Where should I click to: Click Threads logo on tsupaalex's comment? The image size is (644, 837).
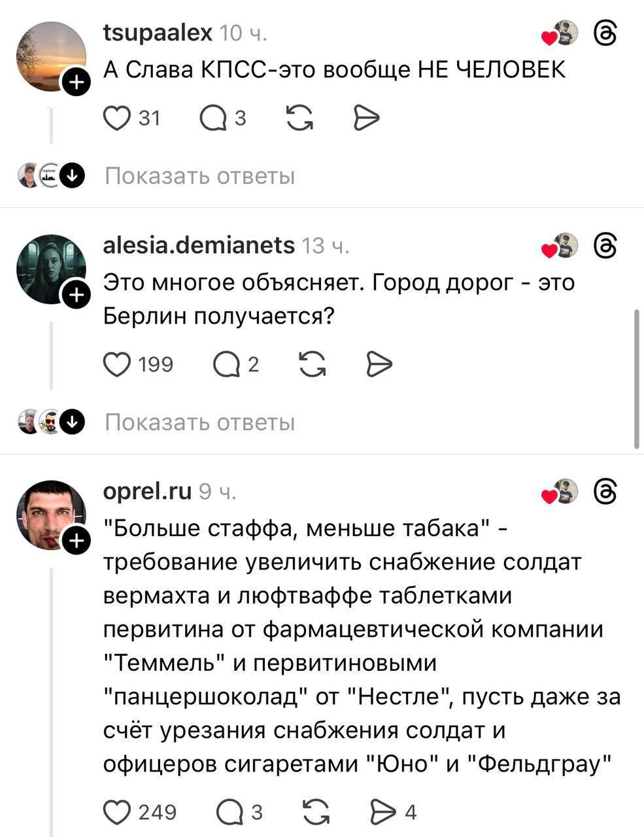coord(605,33)
